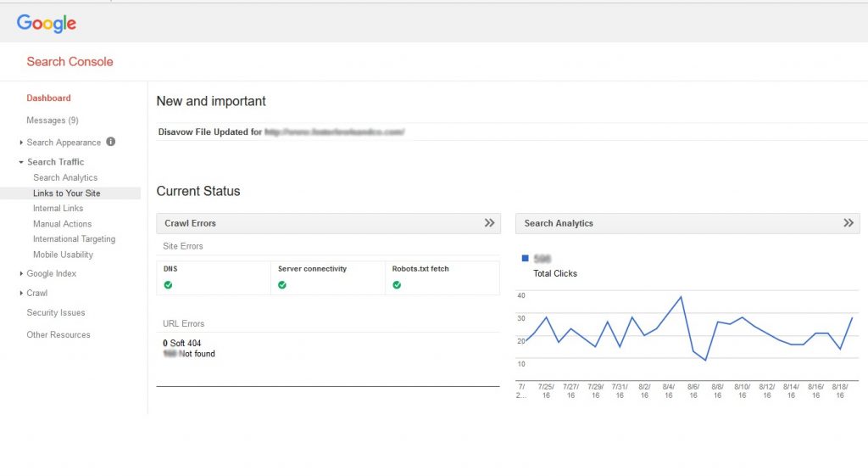Open Messages (9)
Screen dimensions: 868x476
(x=53, y=120)
